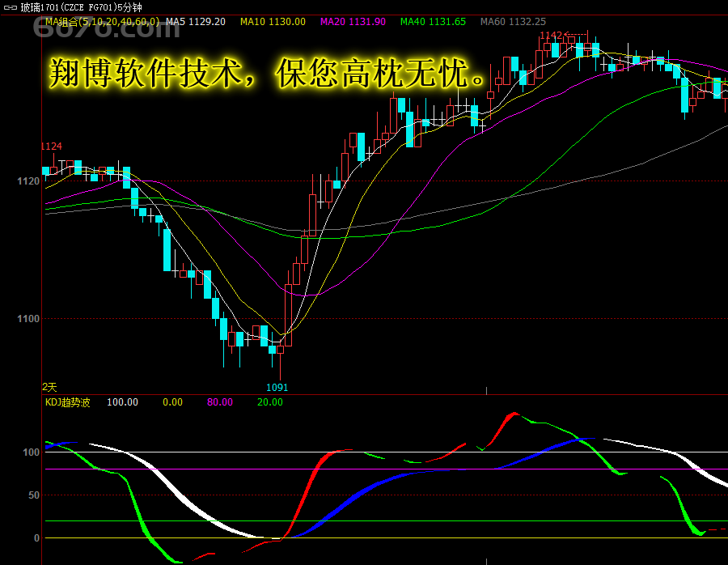
Task: Click the MA5 1129.20 value
Action: coord(196,22)
